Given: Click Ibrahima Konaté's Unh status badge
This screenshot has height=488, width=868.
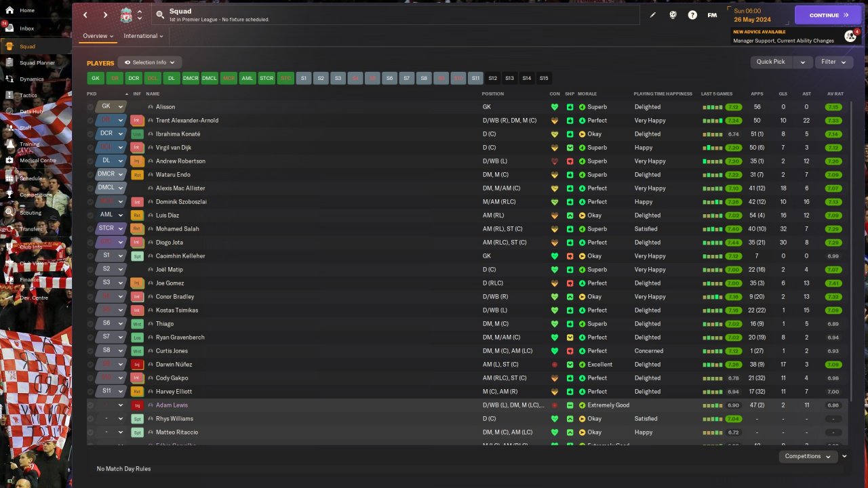Looking at the screenshot, I should tap(137, 134).
